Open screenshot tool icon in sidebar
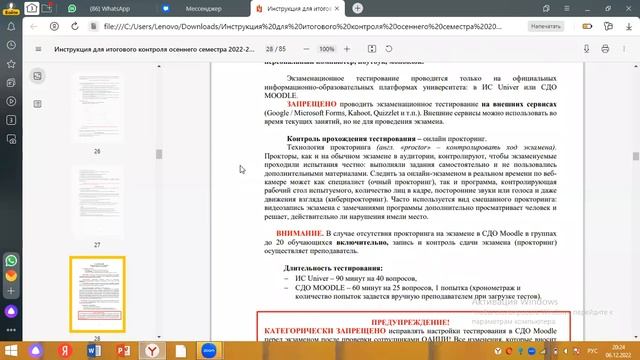This screenshot has width=640, height=360. pyautogui.click(x=11, y=139)
